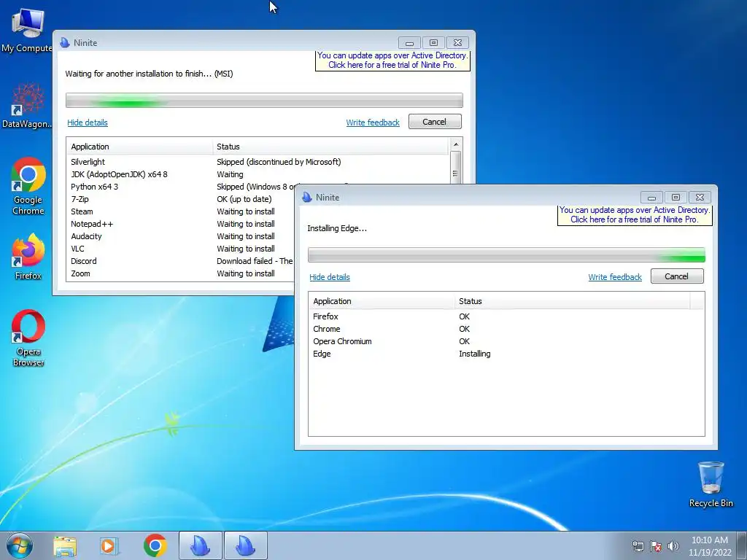Image resolution: width=747 pixels, height=560 pixels.
Task: Click Ninite Pro trial banner in front window
Action: pyautogui.click(x=635, y=215)
